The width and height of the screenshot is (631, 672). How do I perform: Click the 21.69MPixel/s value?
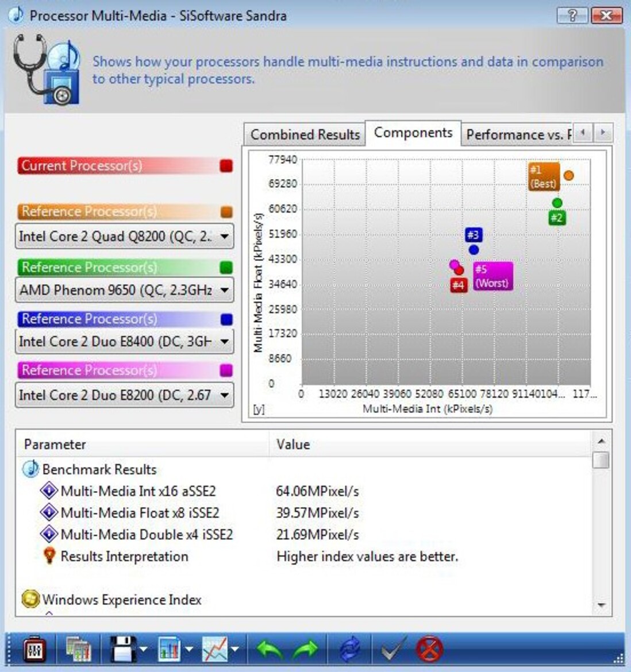[x=317, y=535]
